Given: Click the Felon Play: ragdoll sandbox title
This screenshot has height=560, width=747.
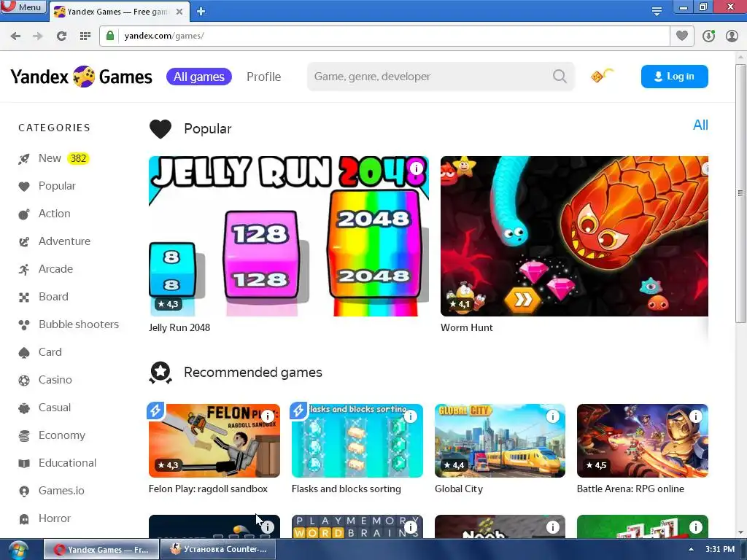Looking at the screenshot, I should coord(208,489).
